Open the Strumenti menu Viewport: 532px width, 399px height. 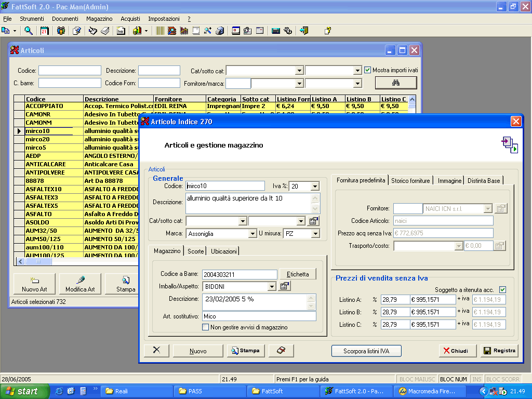tap(32, 19)
